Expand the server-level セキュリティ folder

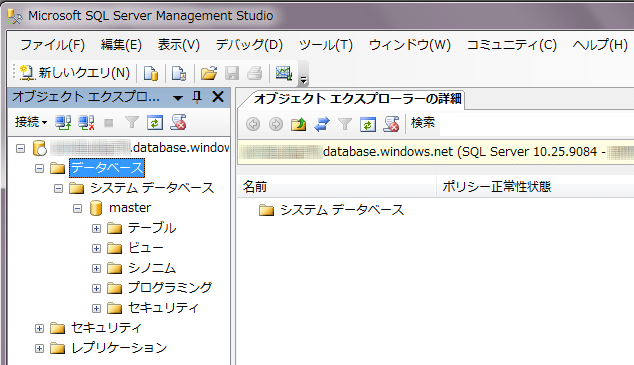(x=39, y=328)
